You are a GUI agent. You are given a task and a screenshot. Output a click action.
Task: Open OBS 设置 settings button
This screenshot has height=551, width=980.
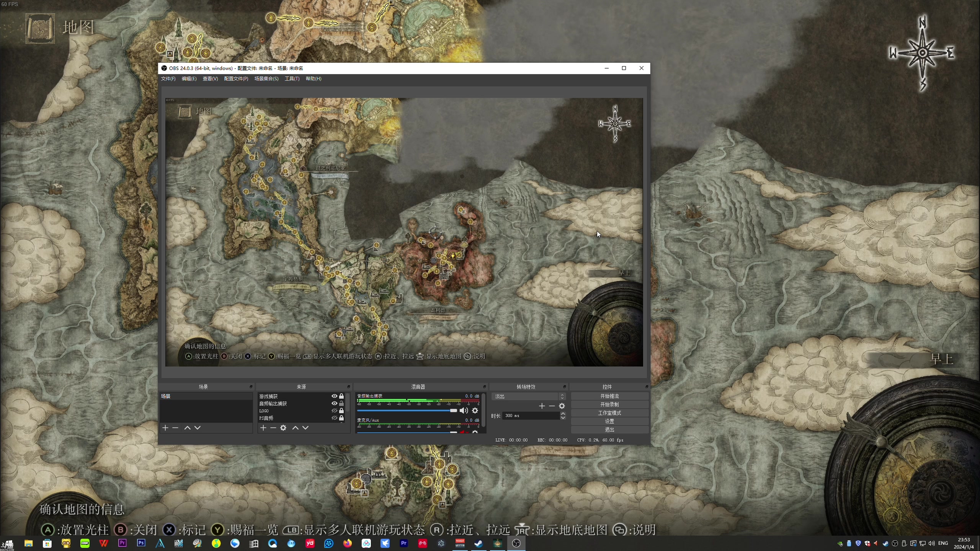pos(609,422)
